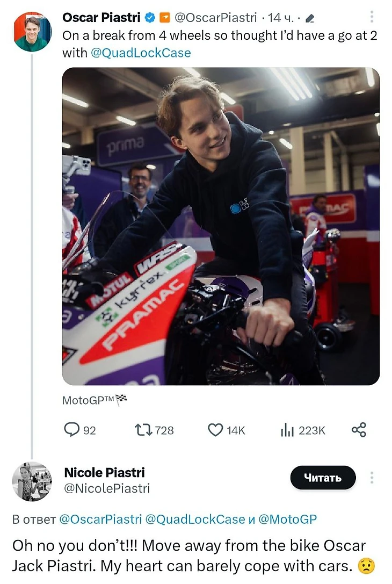The height and width of the screenshot is (584, 392).
Task: Click the @MotoGP reply mention
Action: coord(287,519)
